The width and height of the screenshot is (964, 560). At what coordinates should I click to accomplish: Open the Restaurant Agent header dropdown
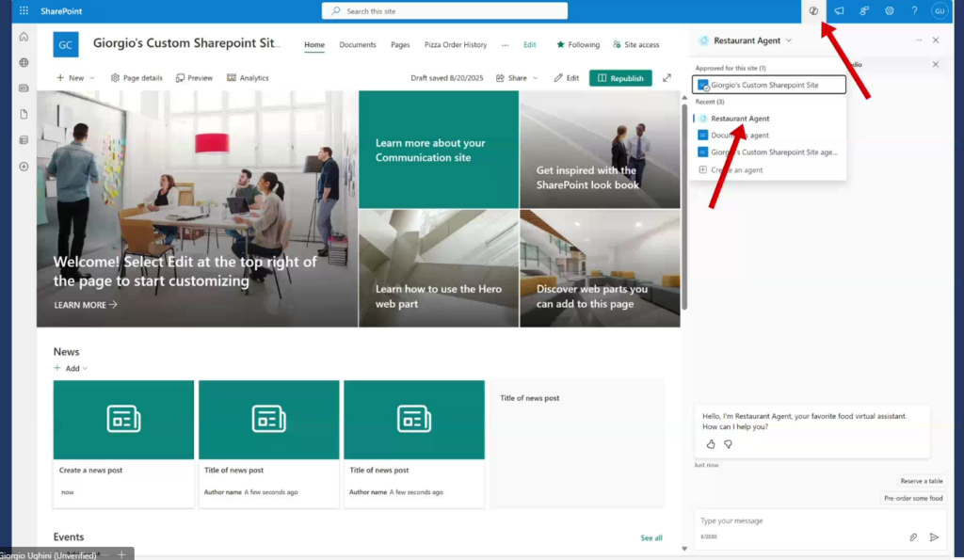pos(789,40)
